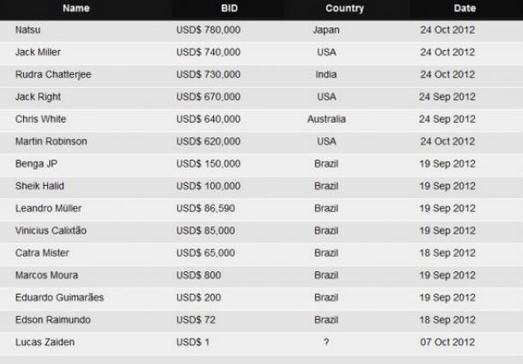This screenshot has width=523, height=364.
Task: Select Martin Robinson row name
Action: tap(51, 141)
